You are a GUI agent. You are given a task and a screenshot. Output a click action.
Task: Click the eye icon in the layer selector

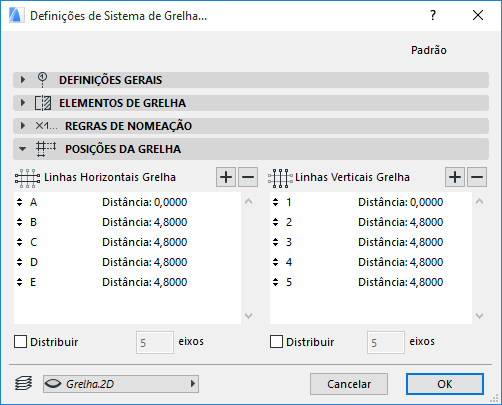coord(53,384)
